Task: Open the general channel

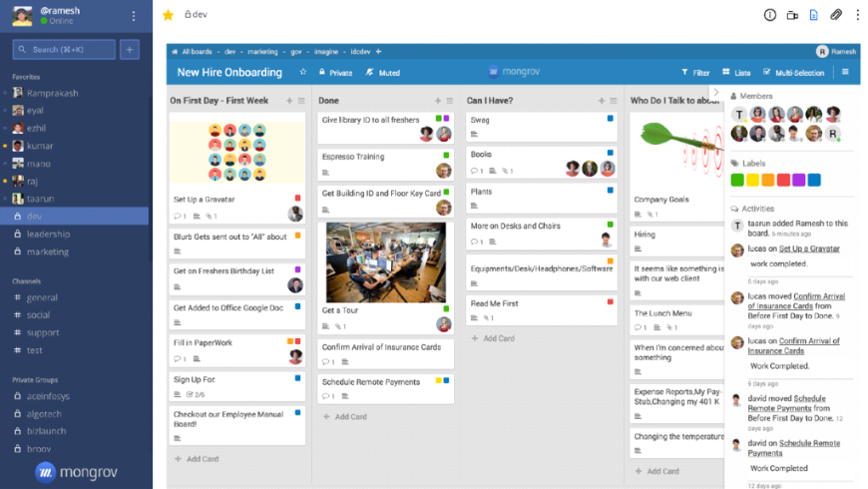Action: (42, 297)
